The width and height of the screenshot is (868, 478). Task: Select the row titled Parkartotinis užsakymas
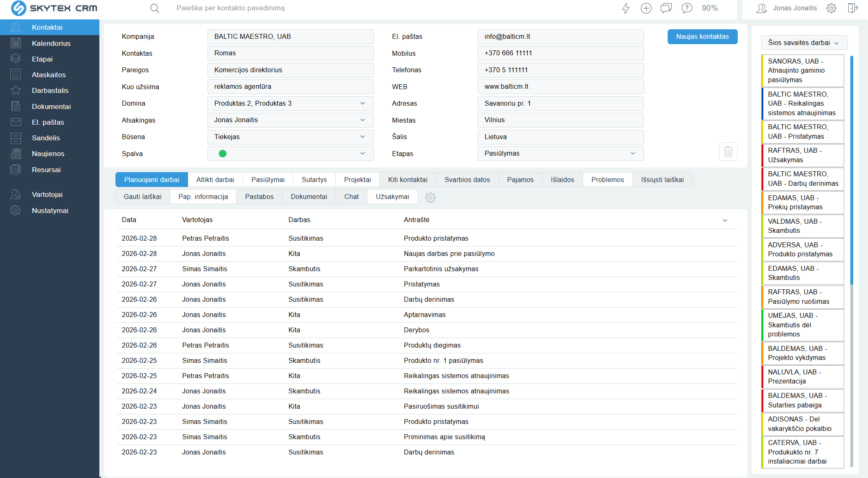click(x=427, y=269)
